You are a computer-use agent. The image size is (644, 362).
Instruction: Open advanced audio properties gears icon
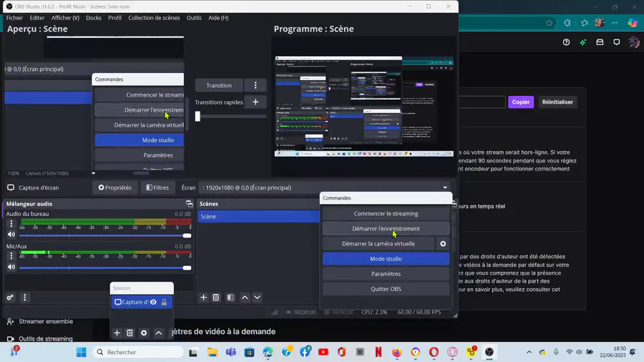point(10,297)
